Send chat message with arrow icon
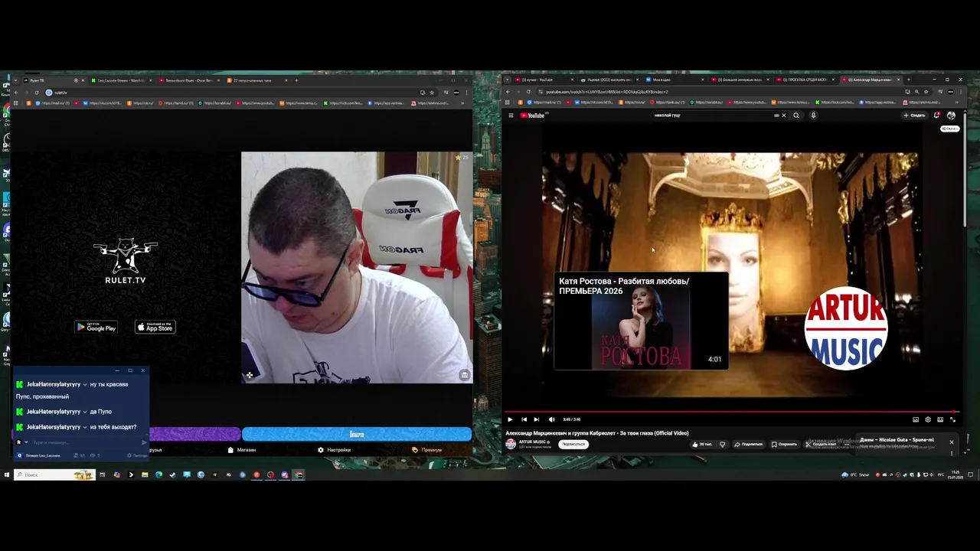The width and height of the screenshot is (980, 551). click(x=144, y=442)
